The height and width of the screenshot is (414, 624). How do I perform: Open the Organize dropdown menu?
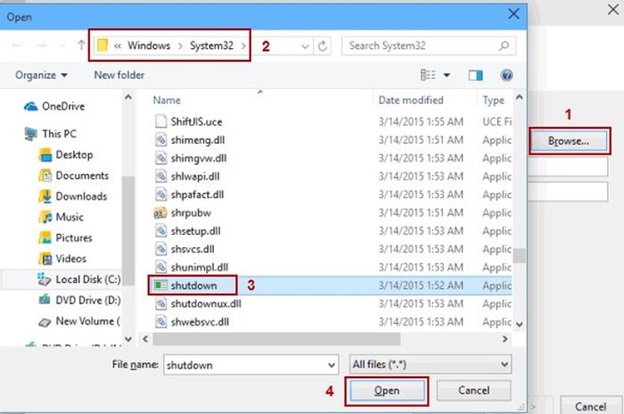[42, 75]
